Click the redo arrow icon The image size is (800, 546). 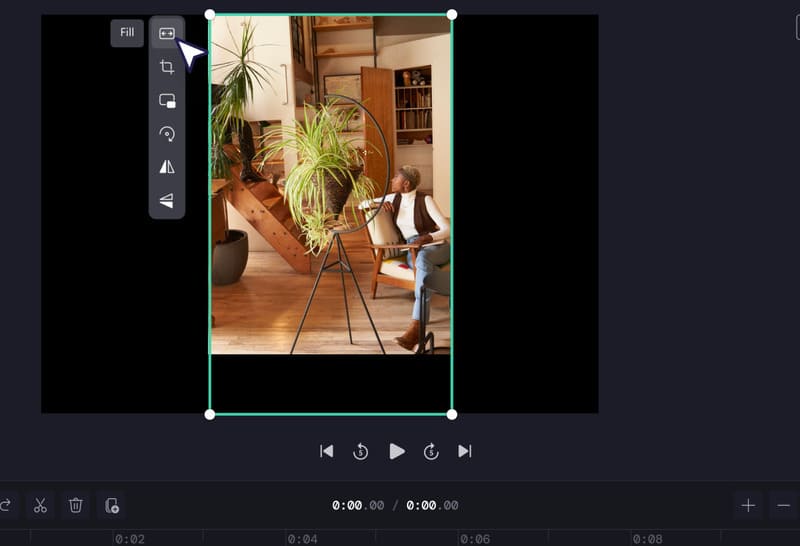[x=5, y=506]
